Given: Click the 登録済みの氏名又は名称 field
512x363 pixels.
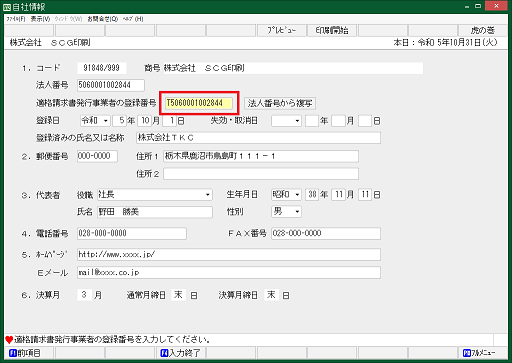Looking at the screenshot, I should 258,138.
